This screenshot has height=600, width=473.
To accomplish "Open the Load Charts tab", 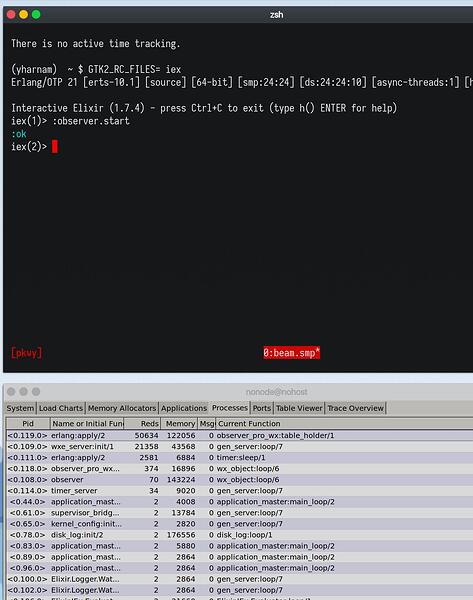I will click(x=61, y=408).
